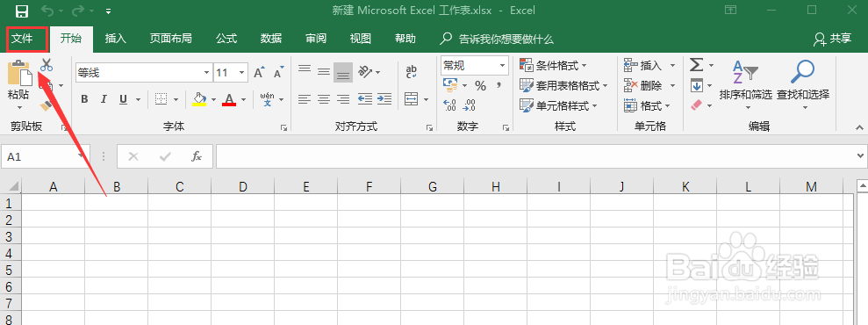Click the 删除 cells button

coord(643,86)
